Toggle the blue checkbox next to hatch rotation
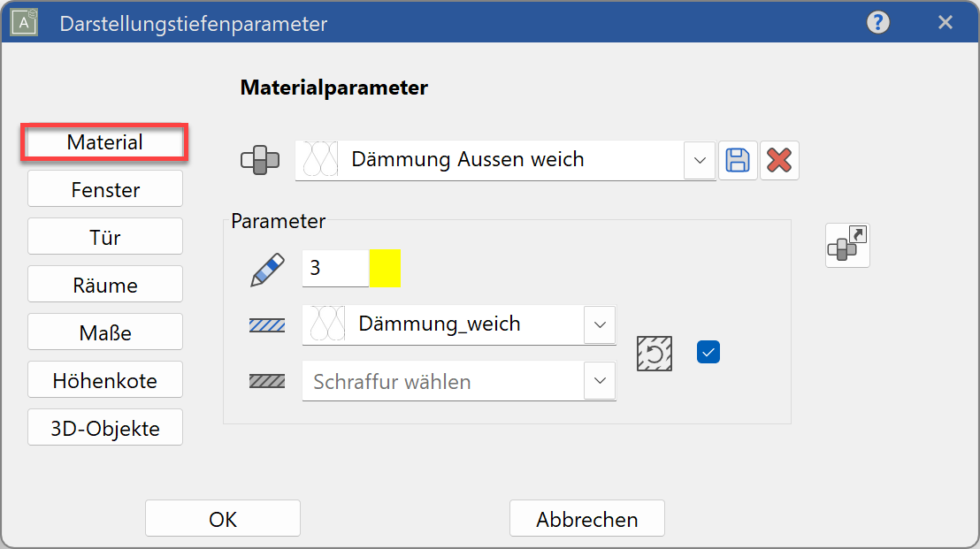The height and width of the screenshot is (549, 980). point(708,351)
